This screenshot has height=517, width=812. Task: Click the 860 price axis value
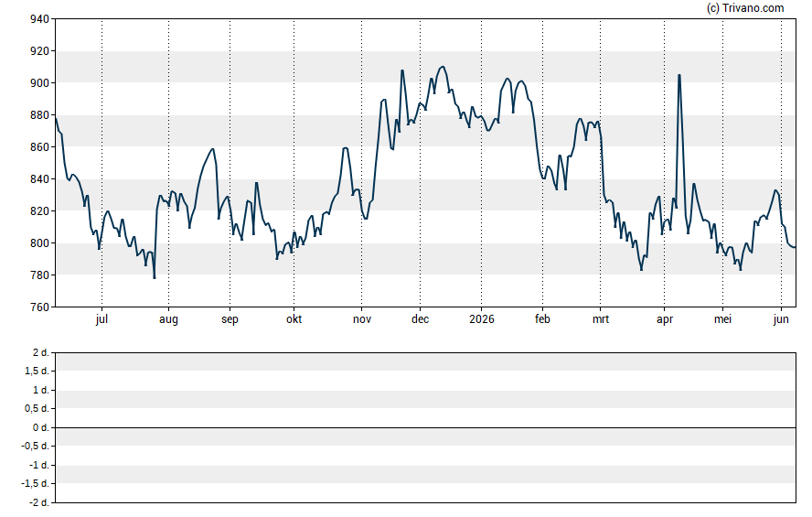coord(39,147)
